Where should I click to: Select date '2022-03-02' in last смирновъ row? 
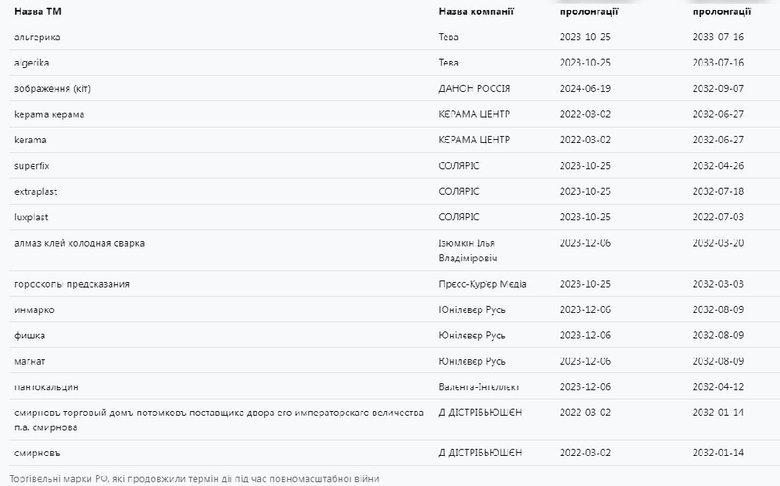(x=585, y=453)
